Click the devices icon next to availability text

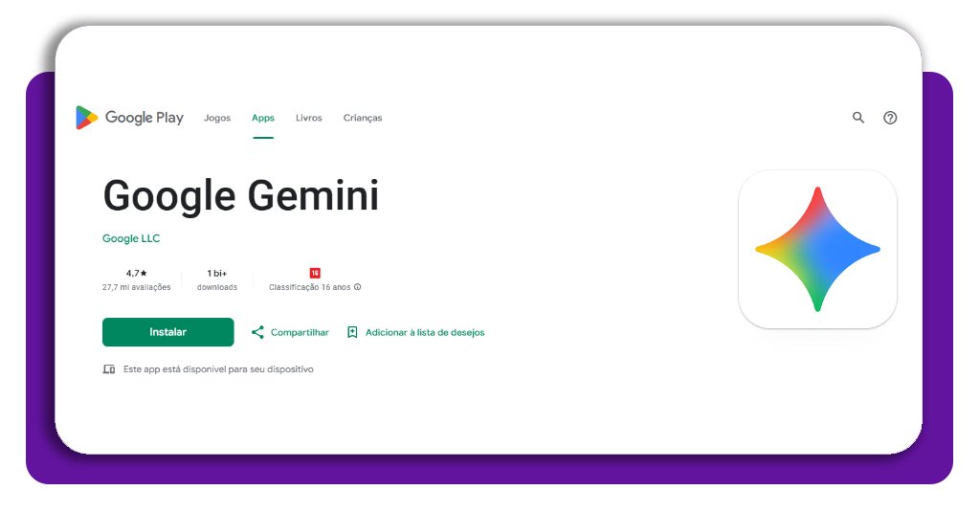point(109,369)
